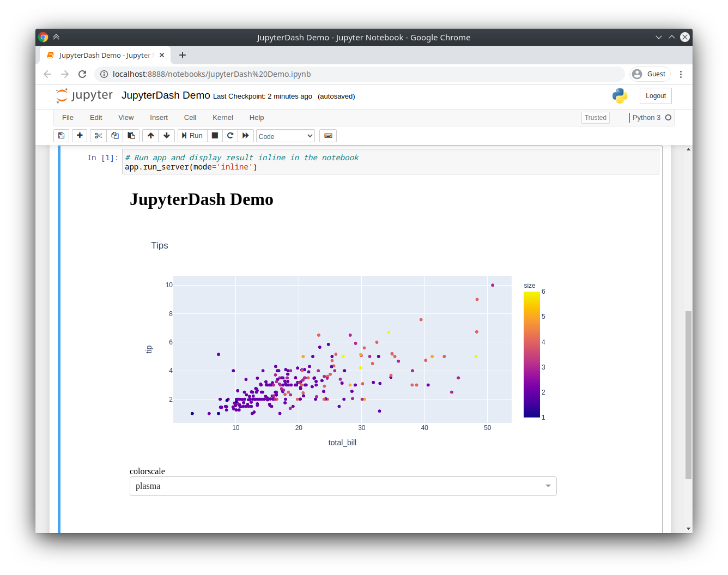Viewport: 728px width, 575px height.
Task: Open Chrome's three-dot browser menu
Action: click(x=681, y=74)
